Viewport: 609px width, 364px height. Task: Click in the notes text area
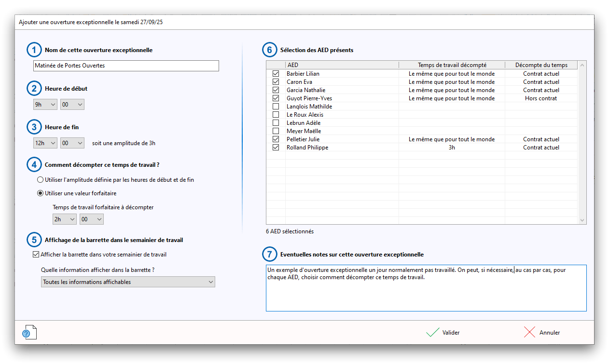click(426, 294)
